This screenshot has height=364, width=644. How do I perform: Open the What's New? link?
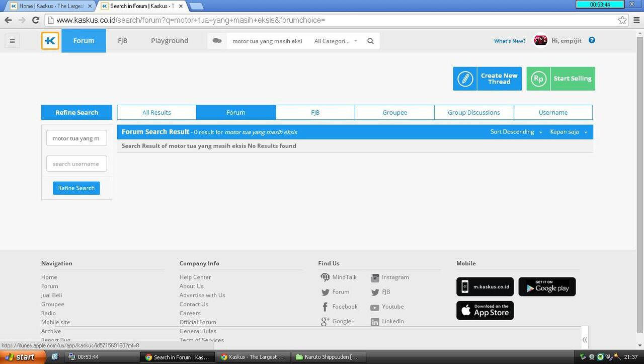coord(510,41)
